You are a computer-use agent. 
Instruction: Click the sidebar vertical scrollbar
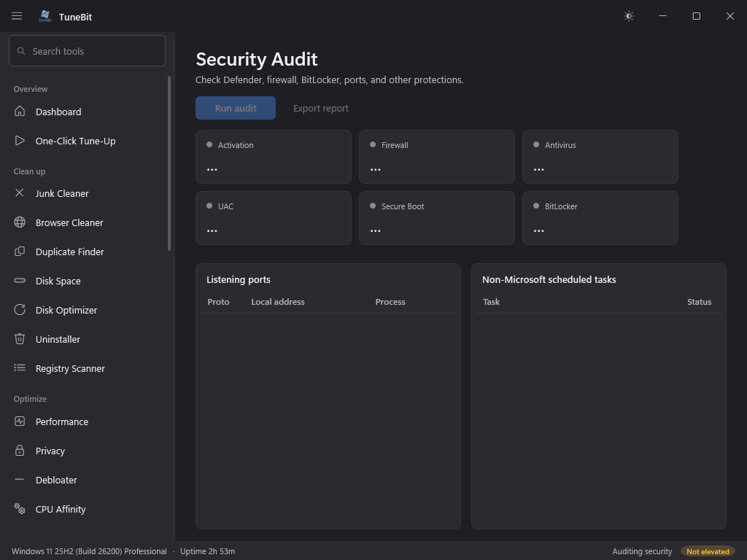click(x=169, y=163)
